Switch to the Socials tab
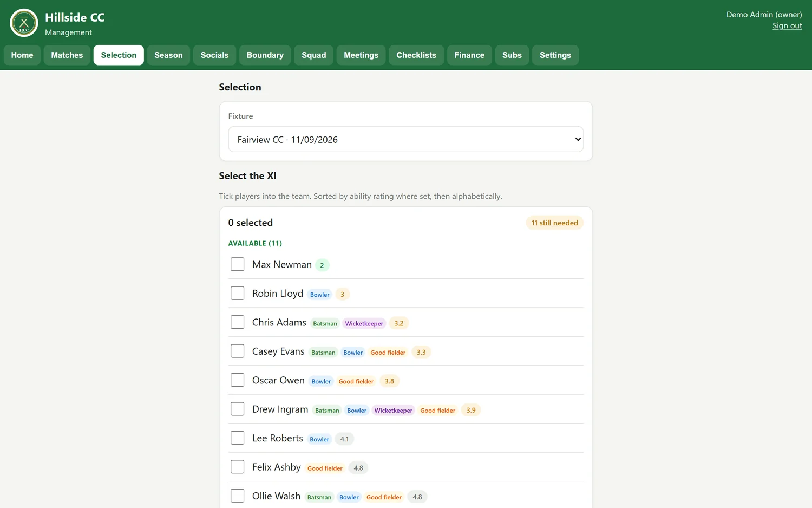The width and height of the screenshot is (812, 508). 214,55
